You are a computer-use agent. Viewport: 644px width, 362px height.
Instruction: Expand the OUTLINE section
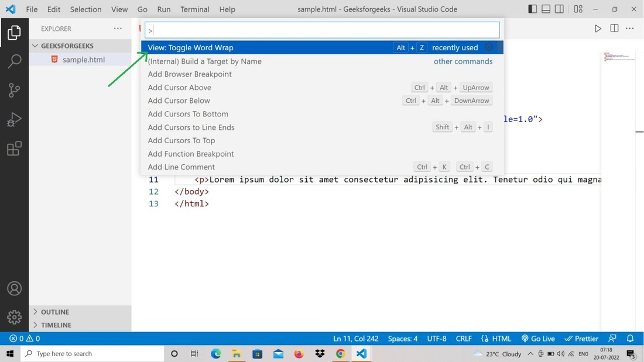pyautogui.click(x=80, y=312)
